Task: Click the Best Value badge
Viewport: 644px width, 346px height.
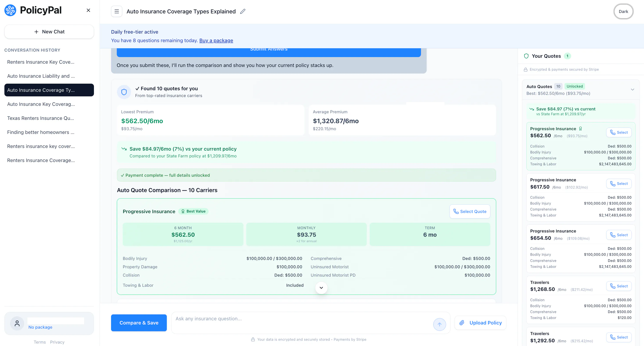Action: [x=194, y=211]
